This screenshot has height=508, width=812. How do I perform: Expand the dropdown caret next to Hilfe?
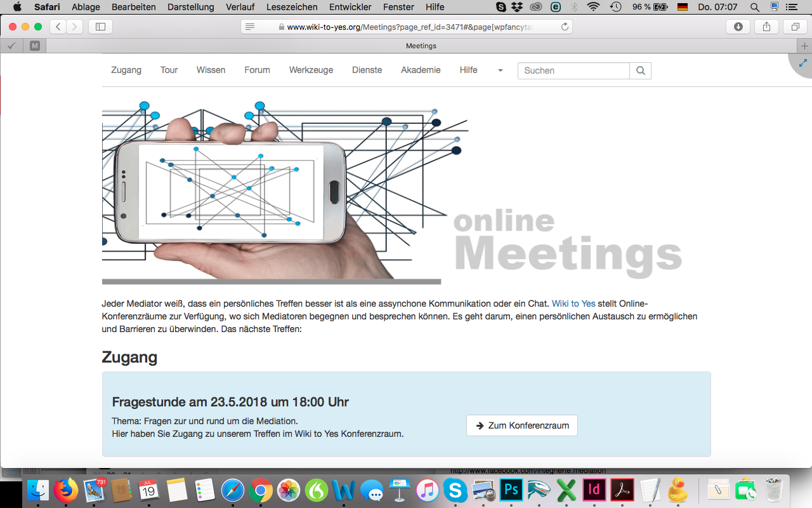coord(500,70)
